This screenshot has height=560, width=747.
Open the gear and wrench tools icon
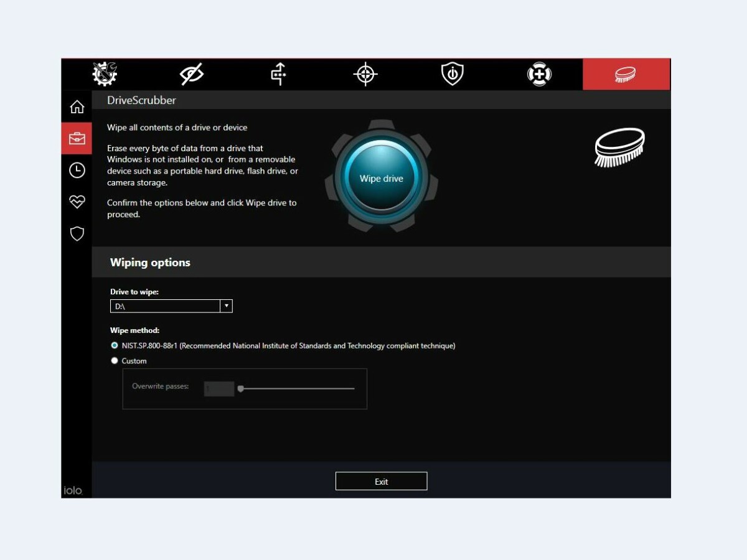(x=105, y=74)
